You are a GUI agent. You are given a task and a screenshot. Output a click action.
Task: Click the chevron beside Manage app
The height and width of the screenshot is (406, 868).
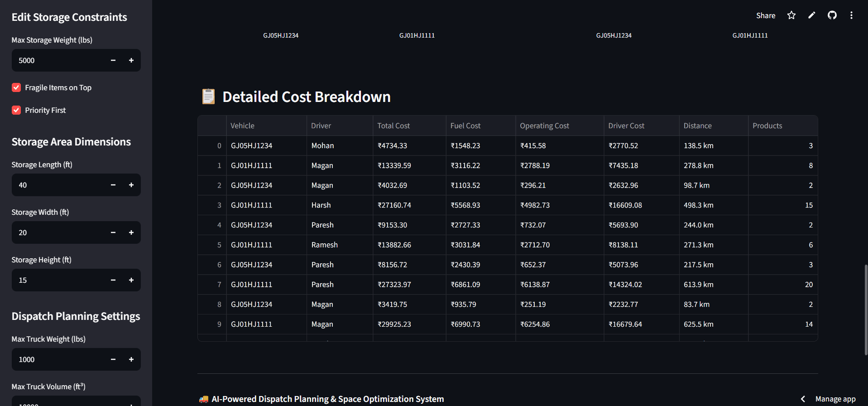(x=803, y=399)
